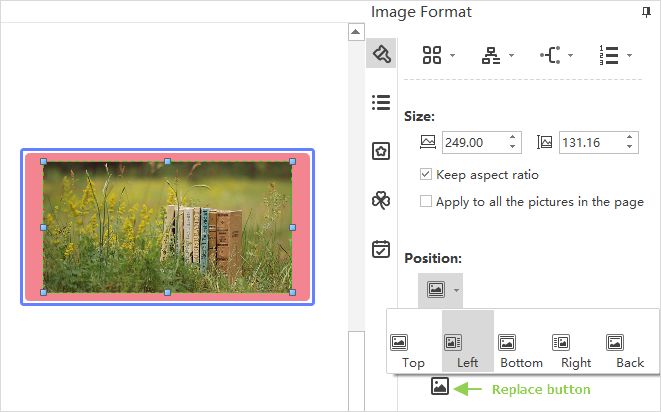Expand the layout grid dropdown arrow
The image size is (661, 412).
click(x=453, y=55)
